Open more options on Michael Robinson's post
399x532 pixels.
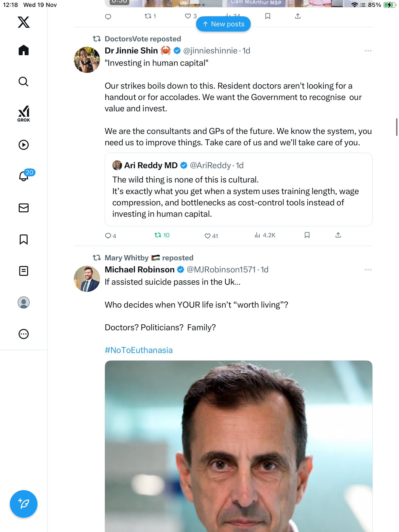click(368, 270)
